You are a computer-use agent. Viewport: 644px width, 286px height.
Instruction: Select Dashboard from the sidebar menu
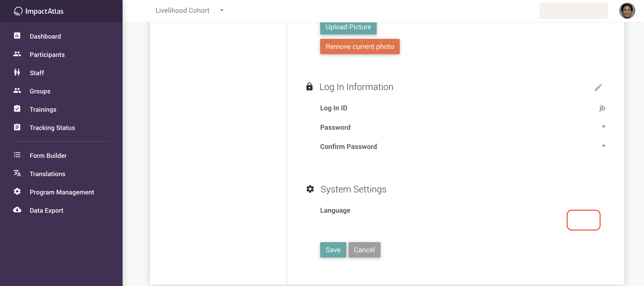point(45,36)
